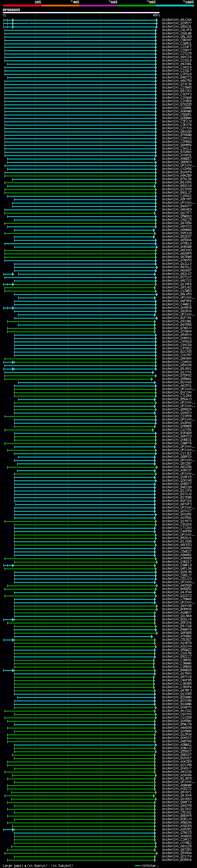Select hit label UniRef100_B0KMX4
The height and width of the screenshot is (868, 197).
[x=177, y=860]
